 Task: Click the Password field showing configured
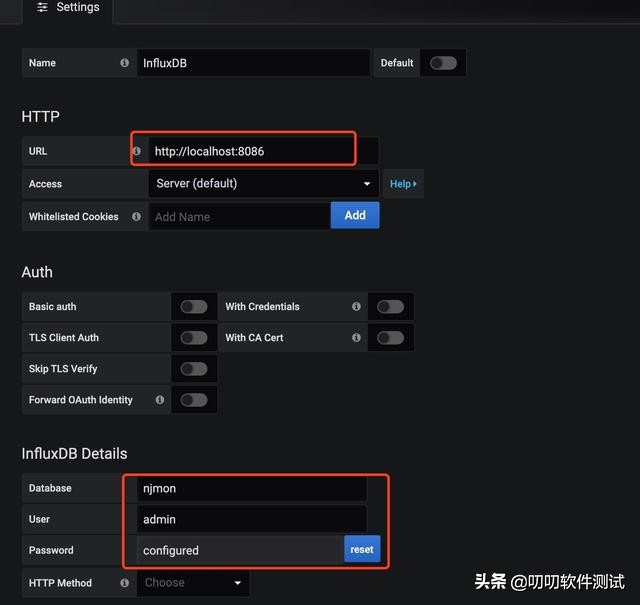[241, 550]
